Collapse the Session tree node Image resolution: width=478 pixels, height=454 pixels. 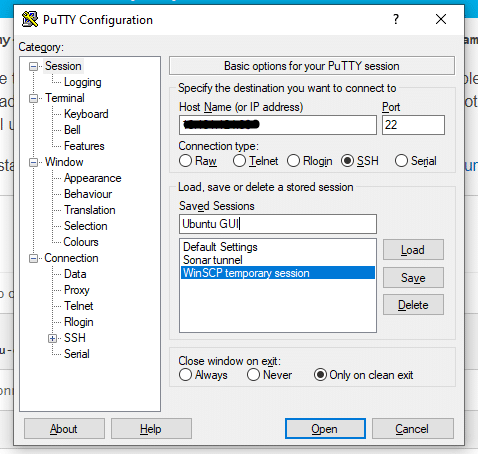(33, 66)
